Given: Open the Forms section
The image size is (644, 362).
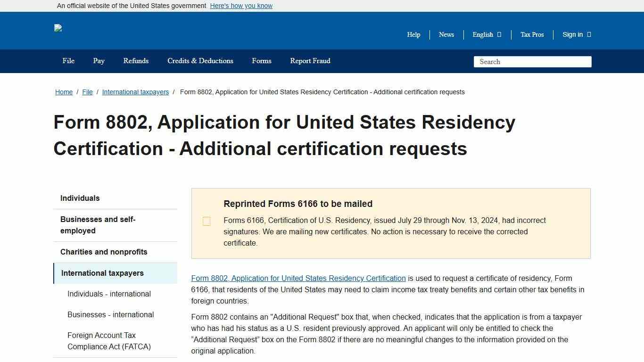Looking at the screenshot, I should (262, 61).
